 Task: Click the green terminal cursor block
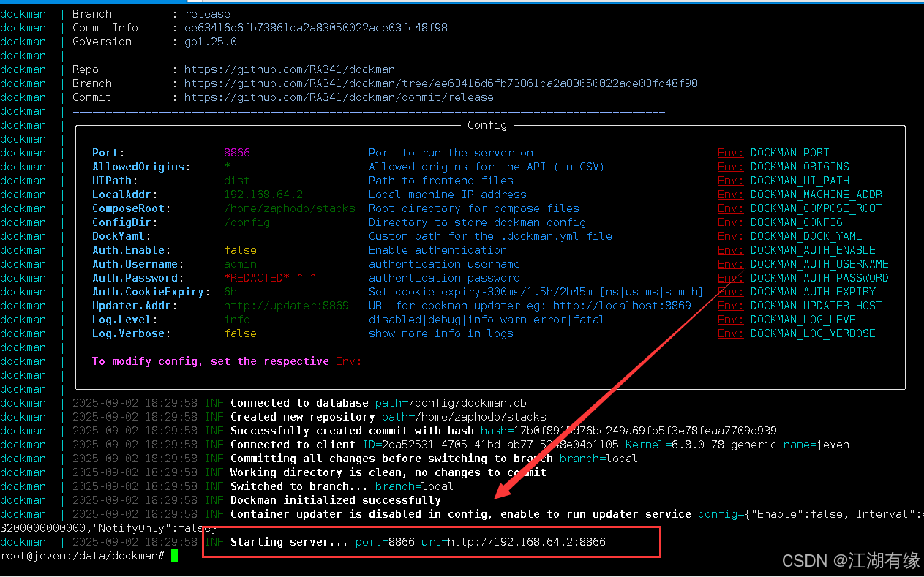pos(174,556)
